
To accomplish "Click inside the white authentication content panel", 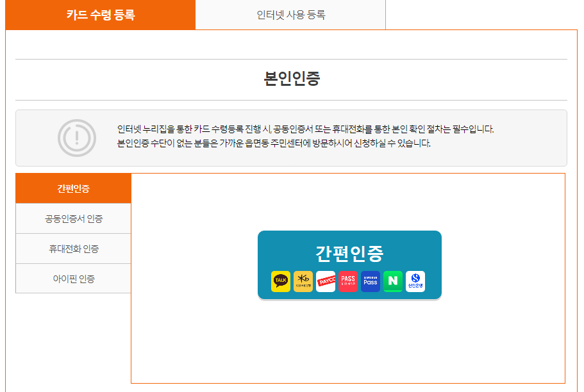I will pyautogui.click(x=349, y=346).
